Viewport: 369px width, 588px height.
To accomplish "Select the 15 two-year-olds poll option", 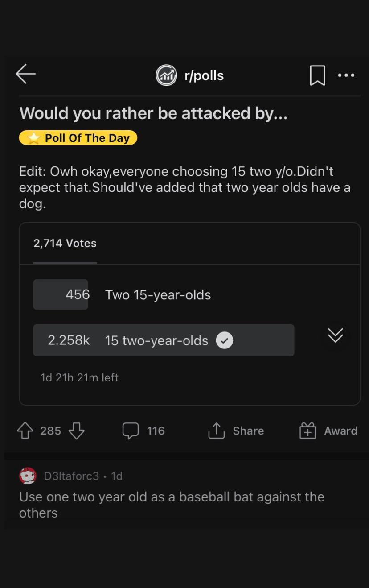I will coord(156,340).
